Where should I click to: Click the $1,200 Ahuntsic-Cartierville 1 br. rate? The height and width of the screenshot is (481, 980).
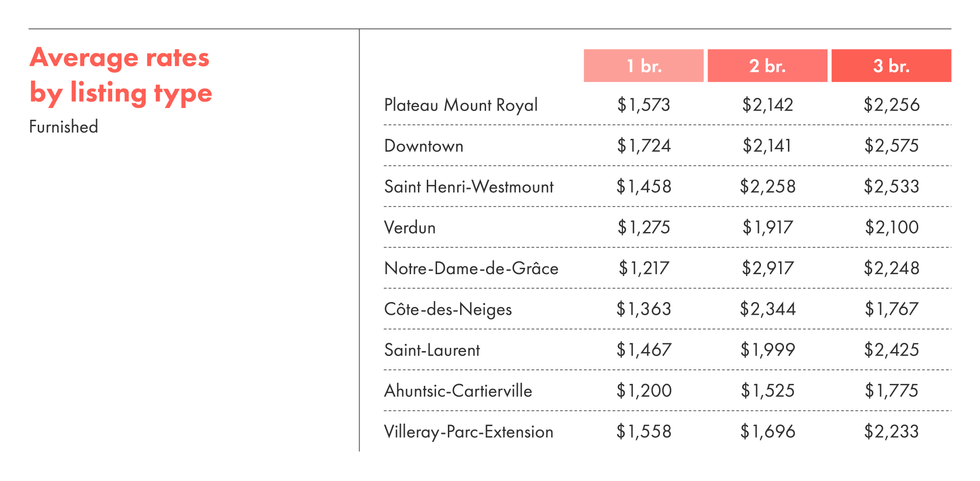pyautogui.click(x=644, y=391)
